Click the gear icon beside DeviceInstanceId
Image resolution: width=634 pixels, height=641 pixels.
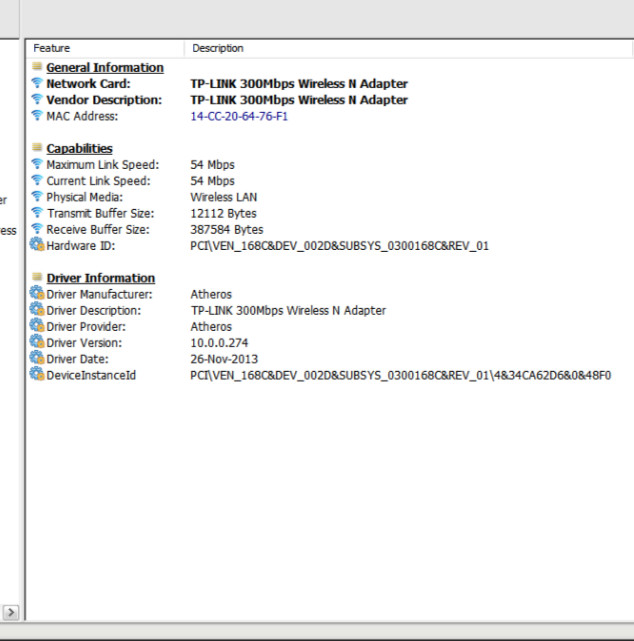(x=37, y=375)
